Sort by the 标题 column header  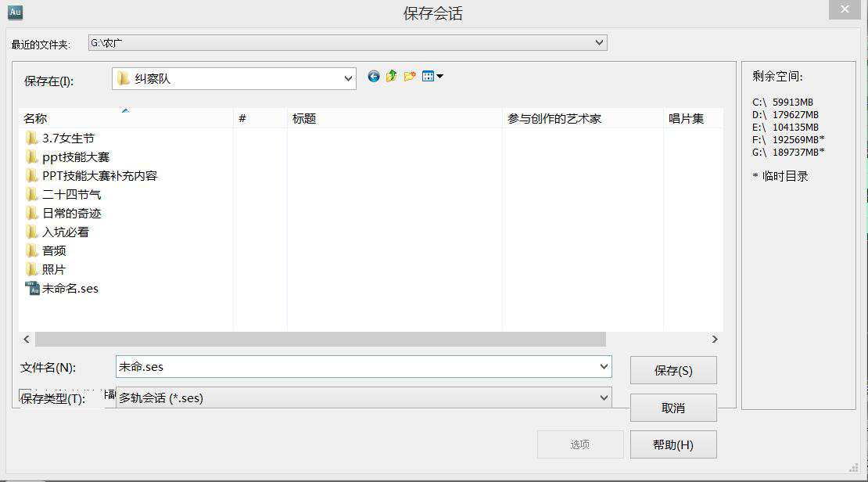(x=304, y=118)
